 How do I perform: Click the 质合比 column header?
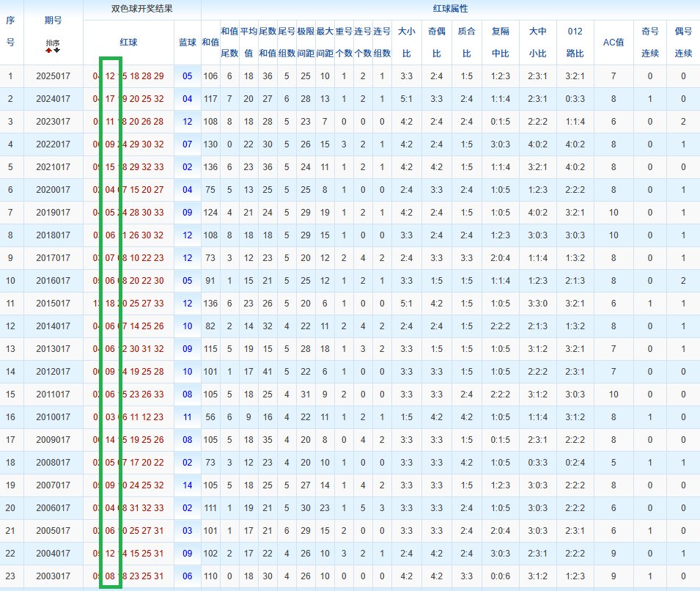[x=466, y=42]
